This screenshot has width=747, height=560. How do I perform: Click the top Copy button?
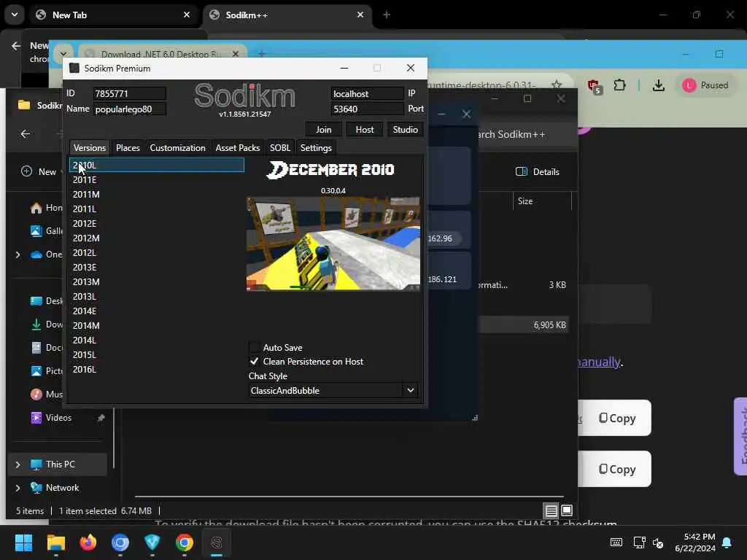[x=616, y=418]
